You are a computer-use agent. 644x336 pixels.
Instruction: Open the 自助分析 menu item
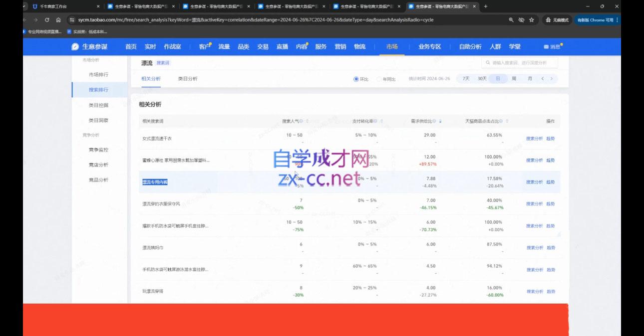pyautogui.click(x=470, y=46)
